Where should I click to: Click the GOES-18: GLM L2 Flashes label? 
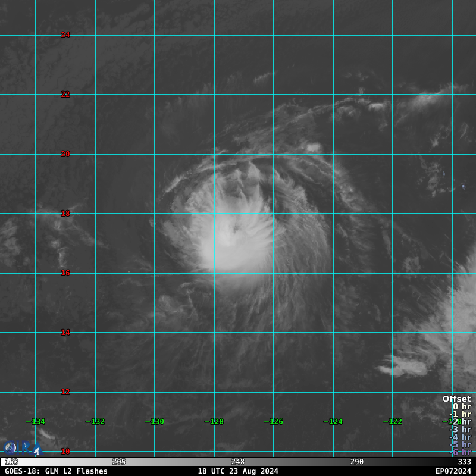point(57,471)
